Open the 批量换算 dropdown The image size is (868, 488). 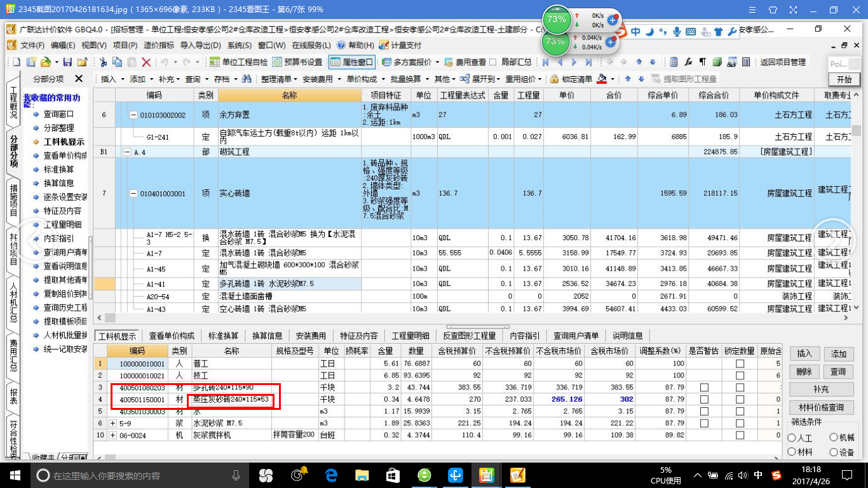[x=409, y=79]
